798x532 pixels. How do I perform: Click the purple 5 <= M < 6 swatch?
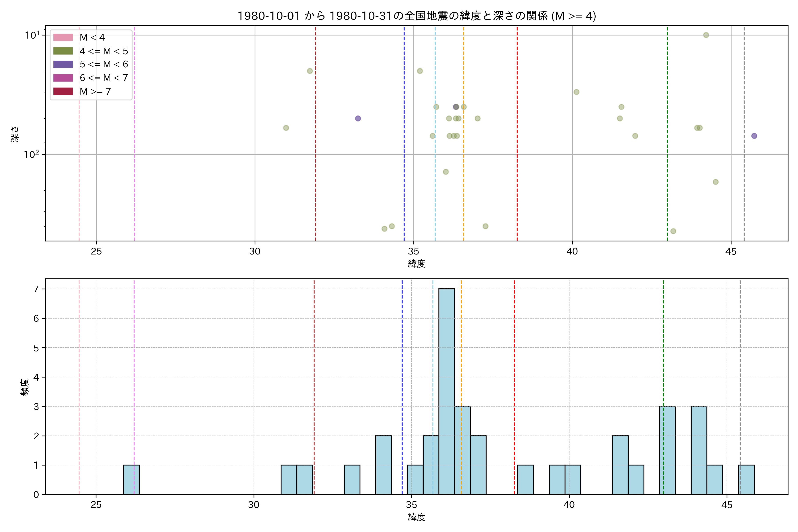63,65
